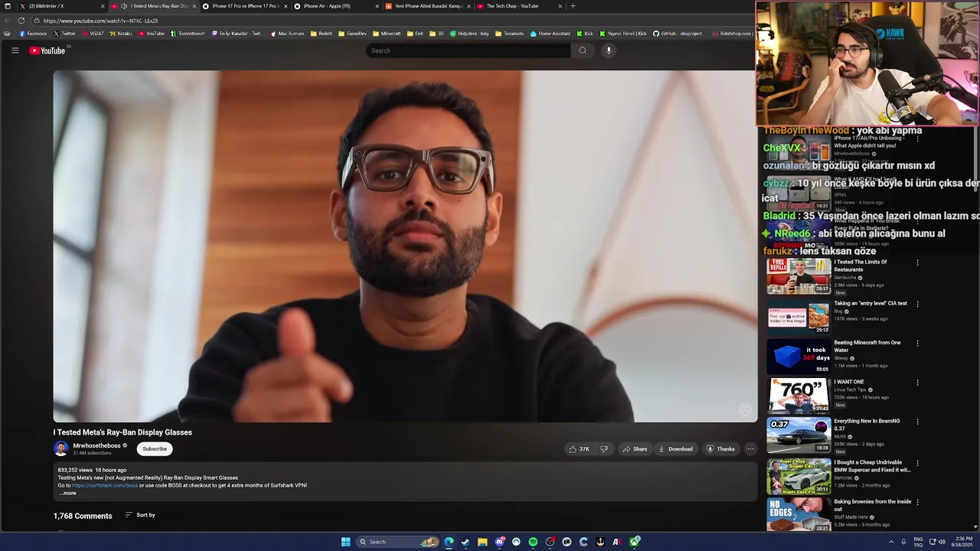Screen dimensions: 980x551
Task: Open the Mac Rumors bookmark
Action: [x=287, y=34]
